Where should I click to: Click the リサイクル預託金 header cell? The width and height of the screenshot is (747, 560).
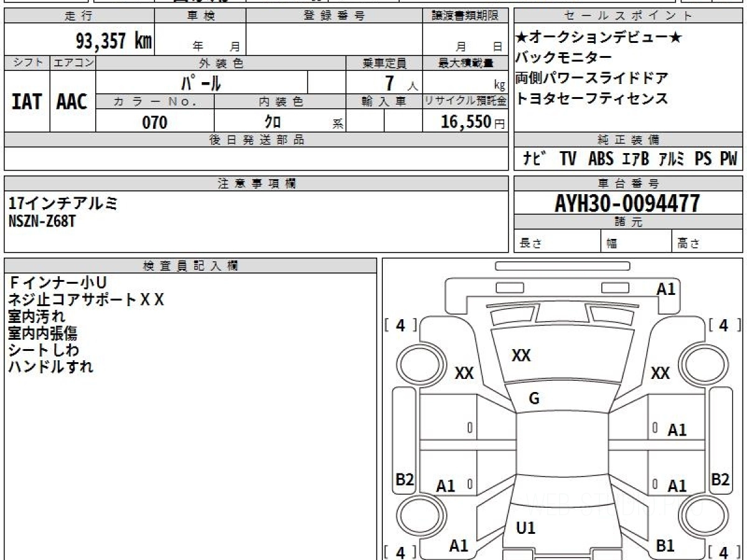(465, 101)
